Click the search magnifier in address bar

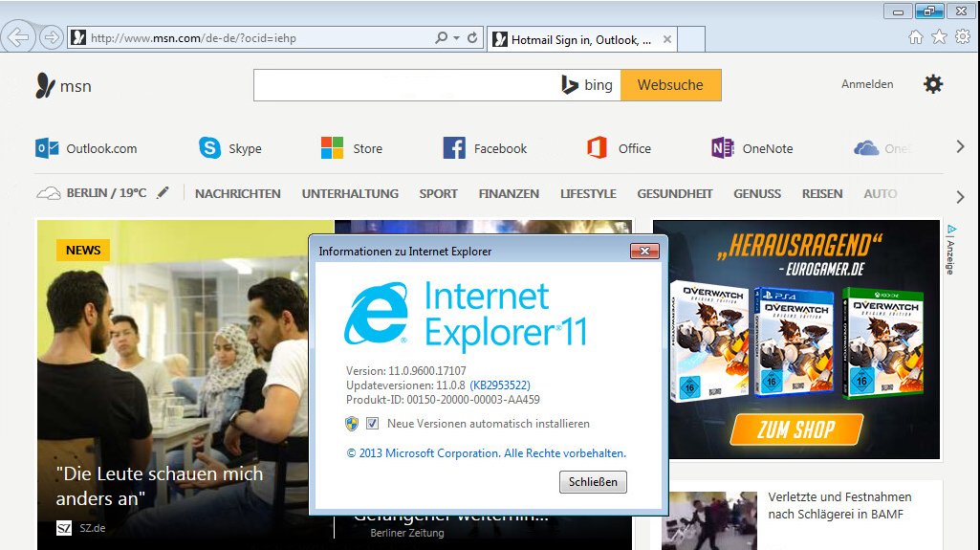coord(442,37)
